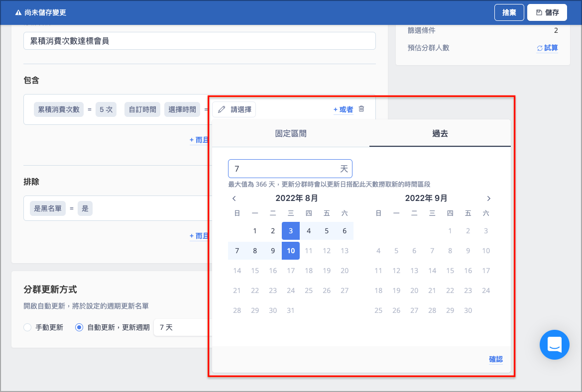Screen dimensions: 582x392
Task: Click the 試算 refresh icon link
Action: 547,48
